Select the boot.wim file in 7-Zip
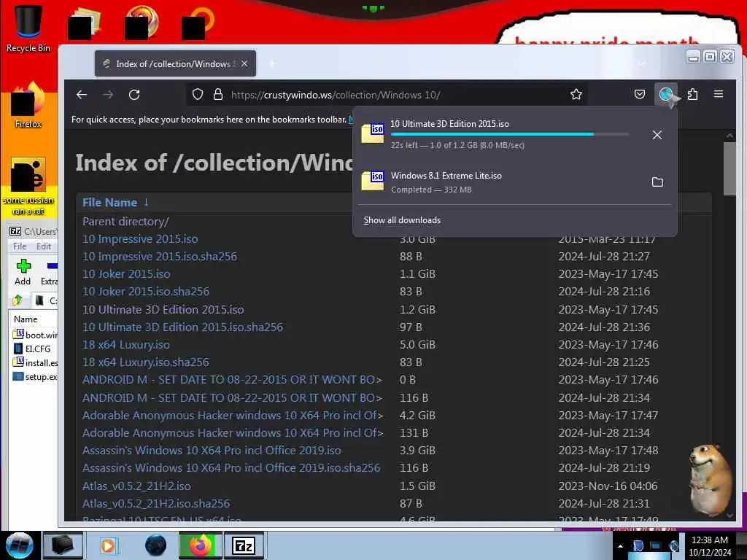 (x=35, y=335)
